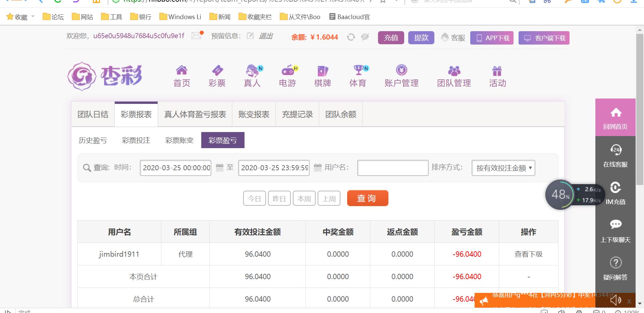Viewport: 644px width, 313px height.
Task: Open the 真人 live casino icon
Action: click(253, 71)
